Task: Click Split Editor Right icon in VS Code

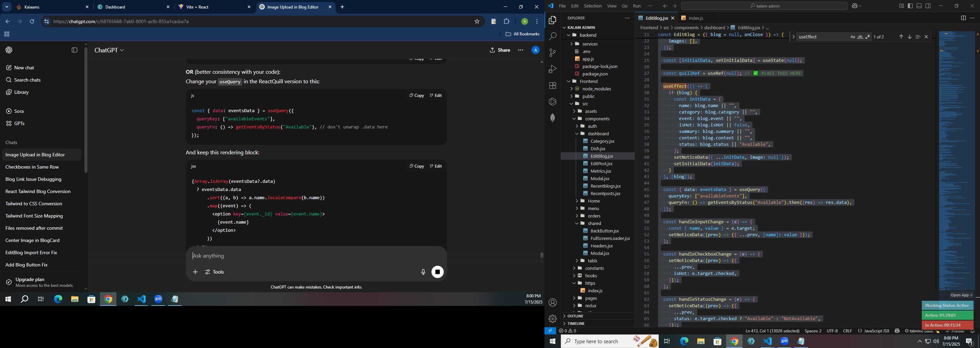Action: [963, 18]
